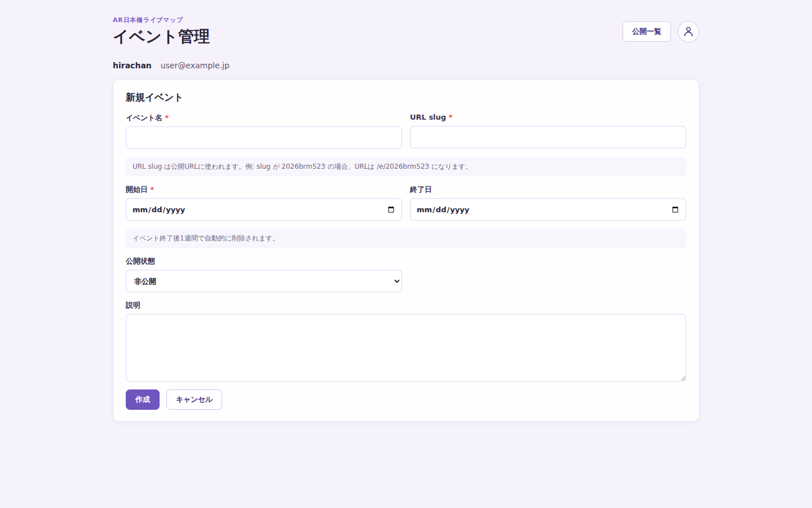The height and width of the screenshot is (508, 812).
Task: Click the AR日本橋ライブマップ header text
Action: pyautogui.click(x=148, y=20)
